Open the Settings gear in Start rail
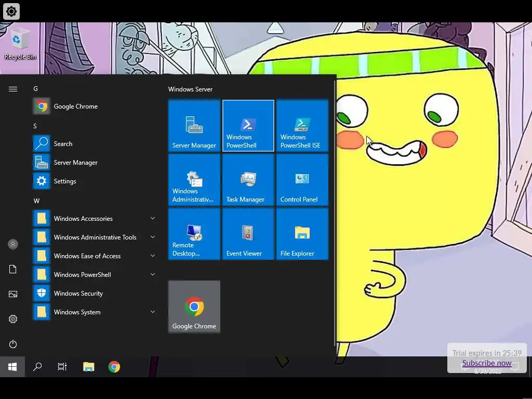 click(13, 319)
